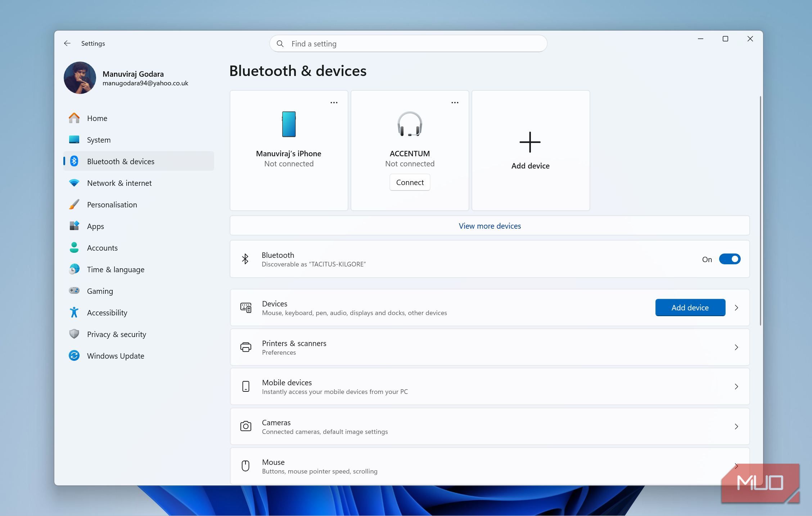Viewport: 812px width, 516px height.
Task: Click the vertical scrollbar on the right
Action: (760, 211)
